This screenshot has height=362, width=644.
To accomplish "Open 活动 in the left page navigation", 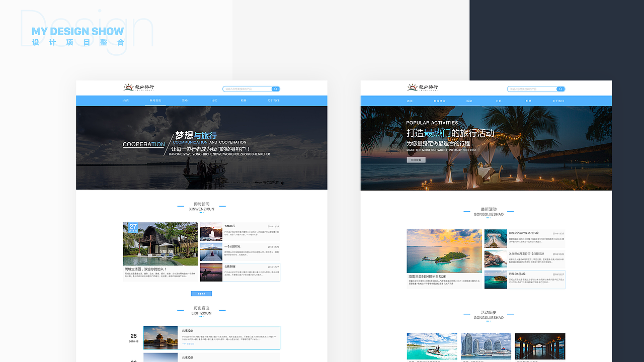I will [x=185, y=101].
